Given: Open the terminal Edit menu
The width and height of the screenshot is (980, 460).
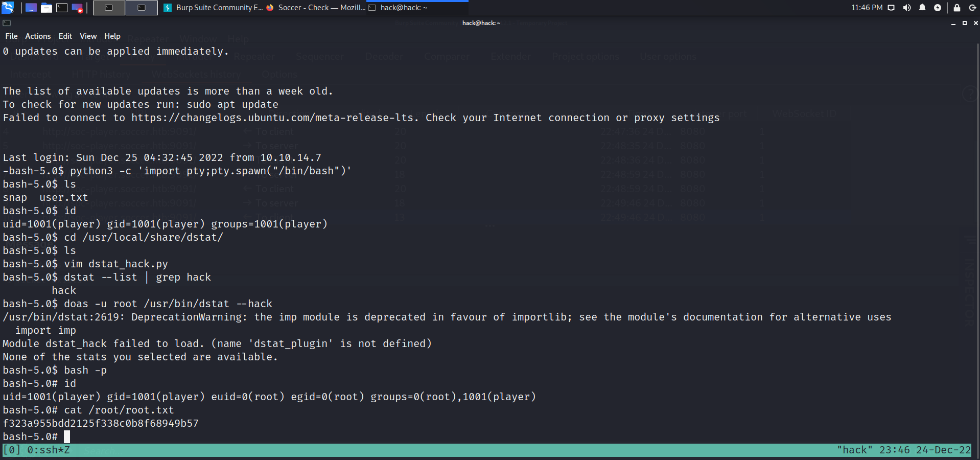Looking at the screenshot, I should coord(65,36).
